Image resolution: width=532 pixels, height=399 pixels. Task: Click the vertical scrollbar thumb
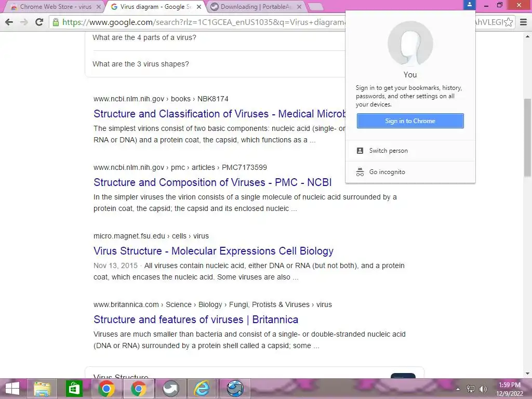(528, 137)
